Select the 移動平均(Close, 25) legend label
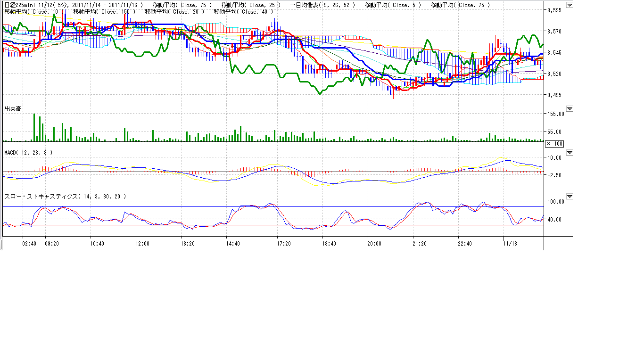This screenshot has width=644, height=362. point(251,5)
